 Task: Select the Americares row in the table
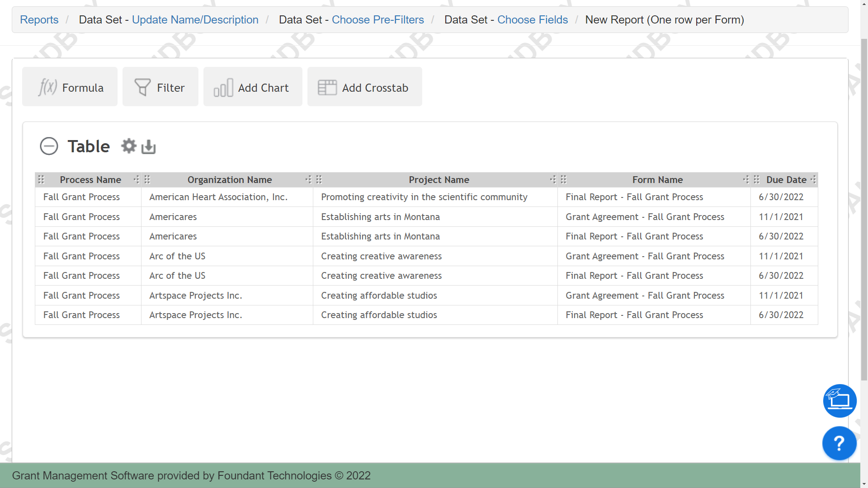(173, 217)
